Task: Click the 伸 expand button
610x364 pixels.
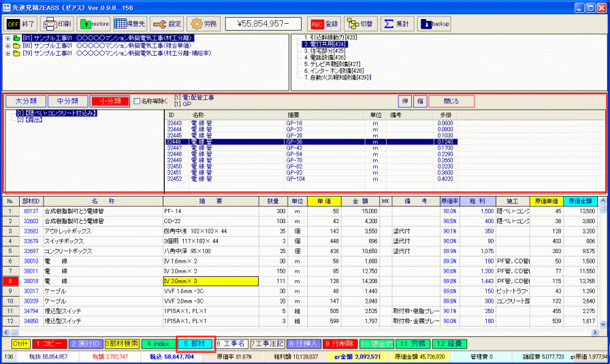Action: tap(405, 101)
